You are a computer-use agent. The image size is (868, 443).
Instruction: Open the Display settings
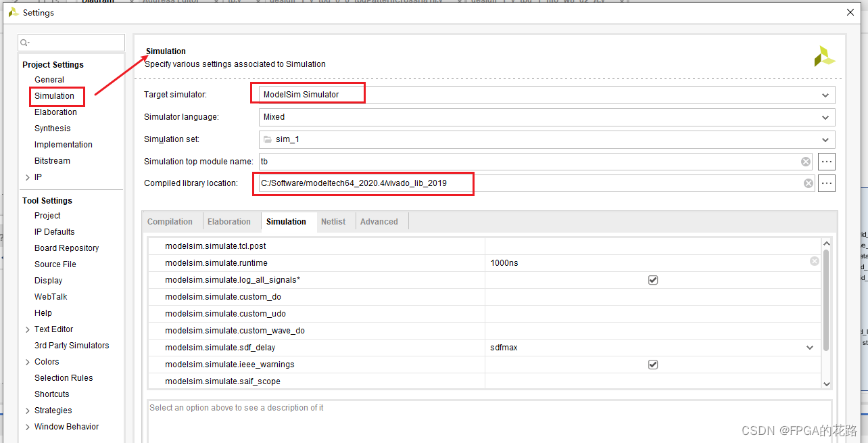(x=48, y=281)
